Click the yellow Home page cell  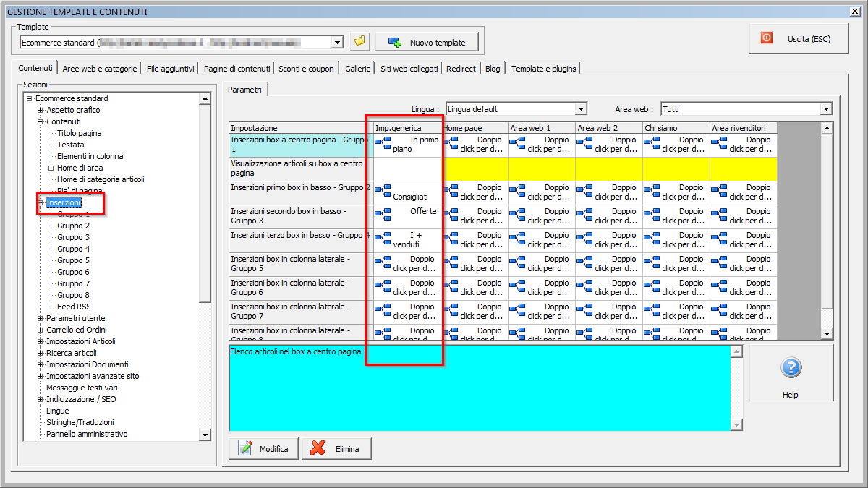click(475, 168)
